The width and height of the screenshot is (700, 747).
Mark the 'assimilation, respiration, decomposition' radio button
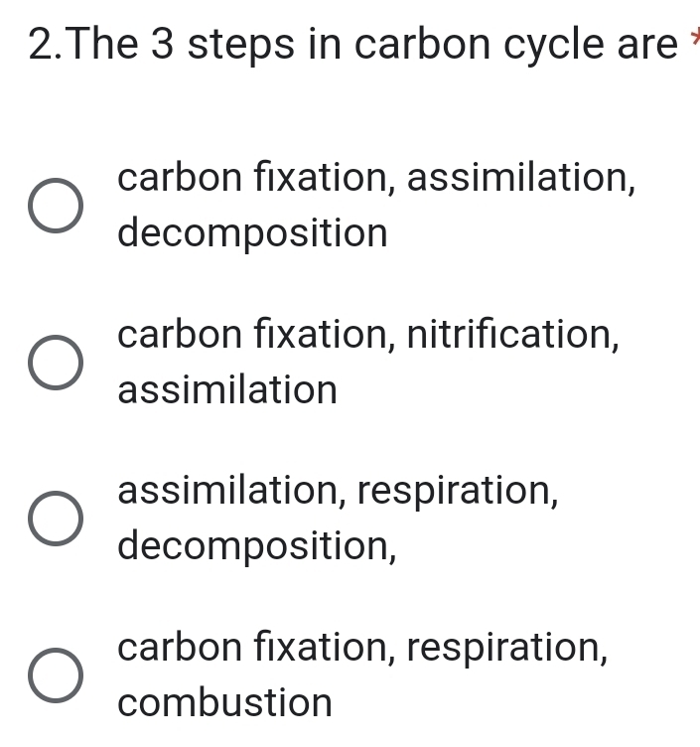(56, 519)
